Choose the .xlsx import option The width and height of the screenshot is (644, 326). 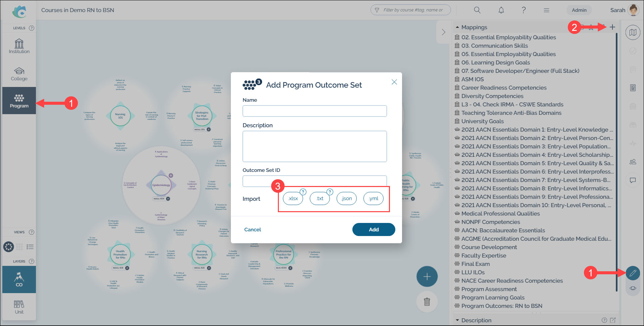(293, 198)
